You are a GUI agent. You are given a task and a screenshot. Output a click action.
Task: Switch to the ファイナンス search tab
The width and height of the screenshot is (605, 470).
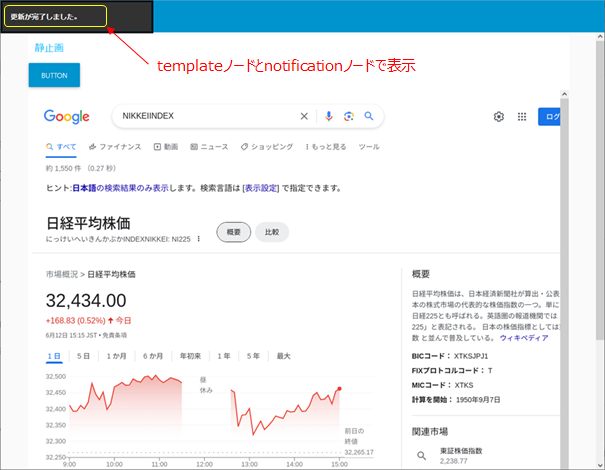point(114,147)
